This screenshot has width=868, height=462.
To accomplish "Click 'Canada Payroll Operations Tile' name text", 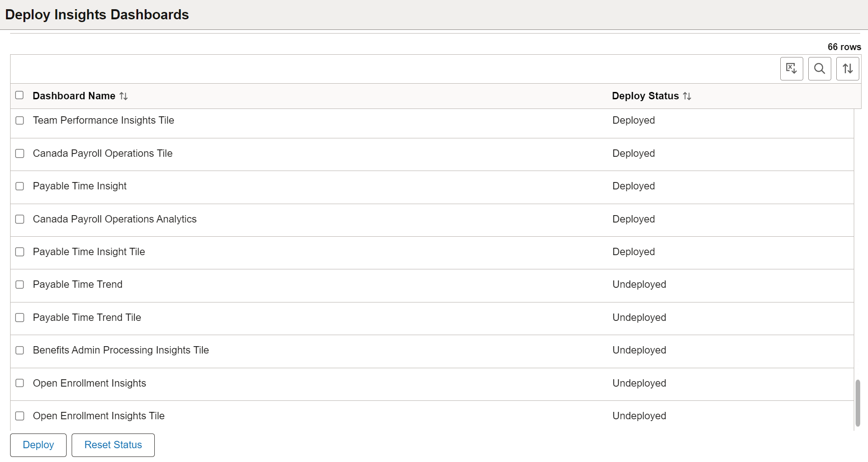I will point(103,154).
